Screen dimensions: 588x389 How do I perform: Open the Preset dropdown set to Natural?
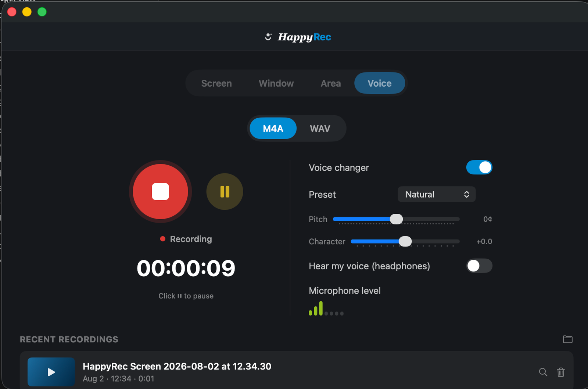pos(437,194)
